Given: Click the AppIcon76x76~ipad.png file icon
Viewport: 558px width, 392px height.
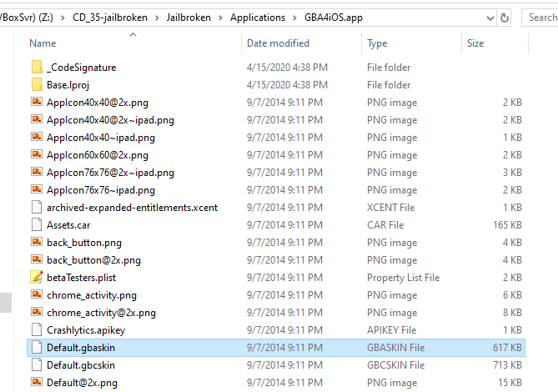Looking at the screenshot, I should (37, 189).
